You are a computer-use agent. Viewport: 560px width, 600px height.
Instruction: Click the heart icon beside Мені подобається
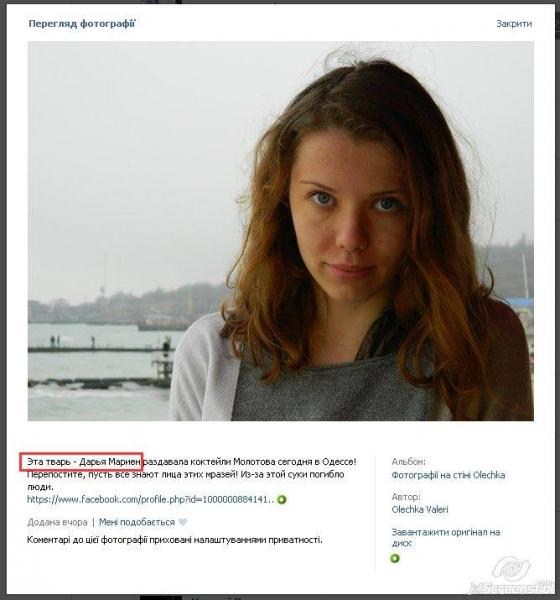pyautogui.click(x=183, y=522)
